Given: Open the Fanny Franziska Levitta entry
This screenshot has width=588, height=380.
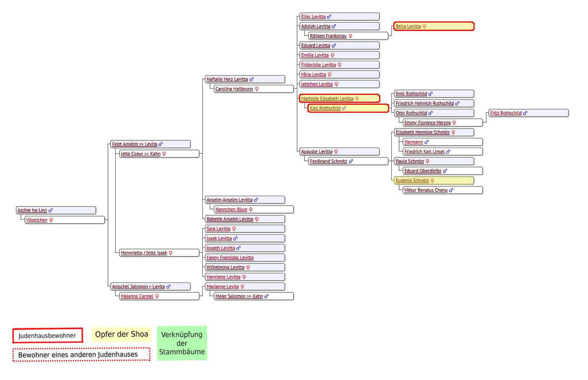Looking at the screenshot, I should (230, 258).
